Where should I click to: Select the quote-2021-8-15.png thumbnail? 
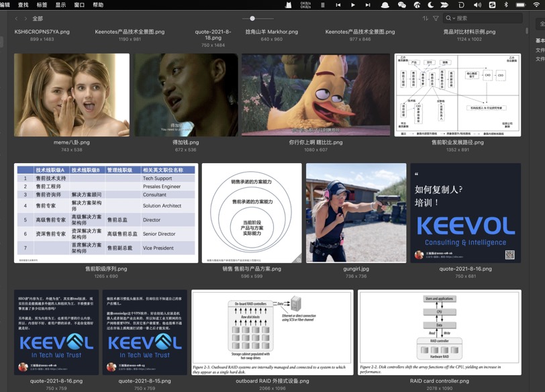(x=144, y=332)
